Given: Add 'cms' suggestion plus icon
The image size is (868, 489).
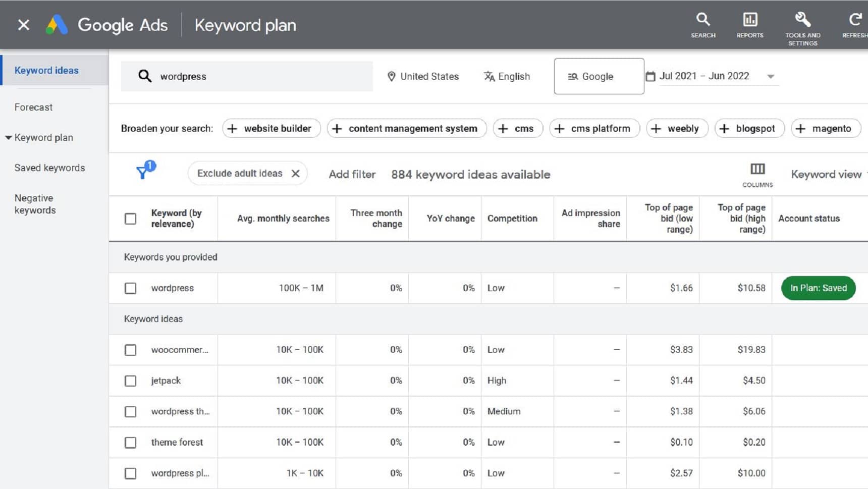Looking at the screenshot, I should click(x=503, y=129).
